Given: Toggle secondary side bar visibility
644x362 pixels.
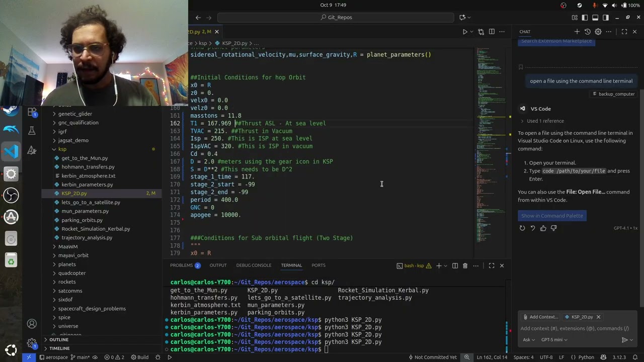Looking at the screenshot, I should (x=606, y=18).
